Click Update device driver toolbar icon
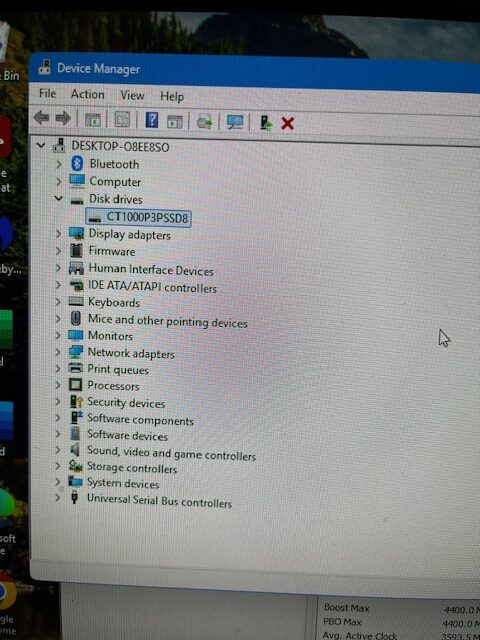 coord(204,122)
